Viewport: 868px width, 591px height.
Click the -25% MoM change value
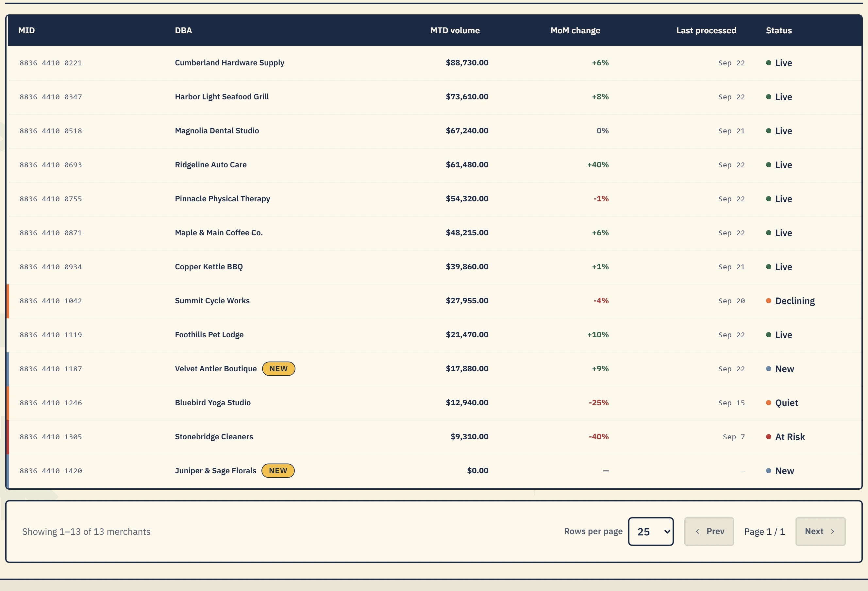pos(599,403)
